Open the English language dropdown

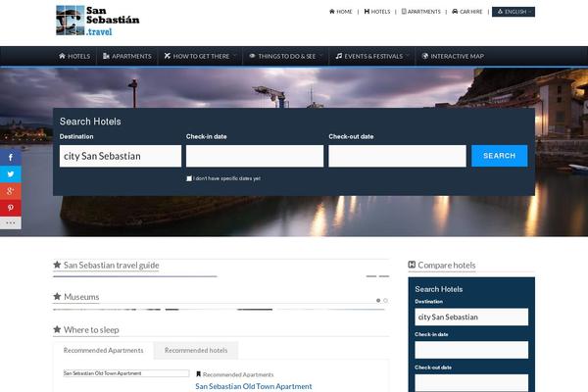[514, 12]
